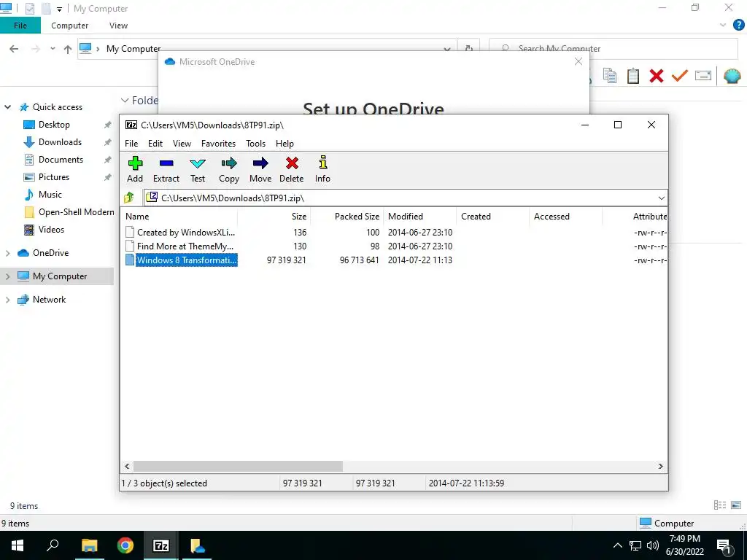
Task: Close the Microsoft OneDrive dialog
Action: coord(578,61)
